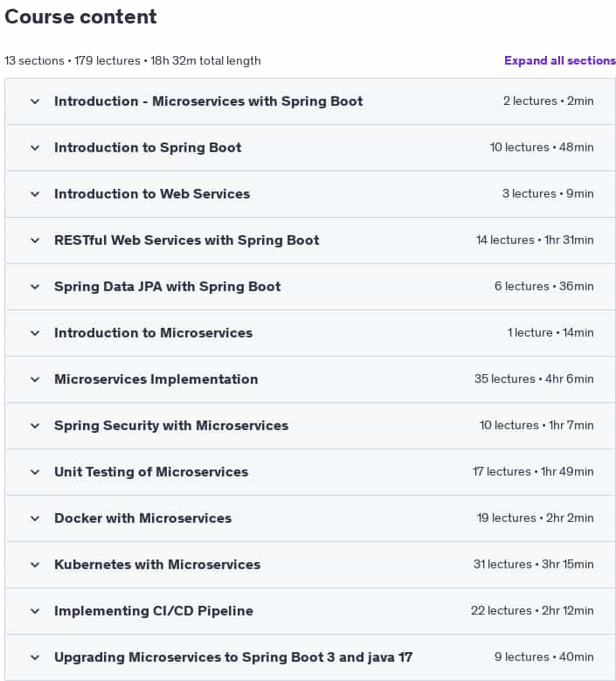
Task: Click the Course content heading
Action: 80,17
